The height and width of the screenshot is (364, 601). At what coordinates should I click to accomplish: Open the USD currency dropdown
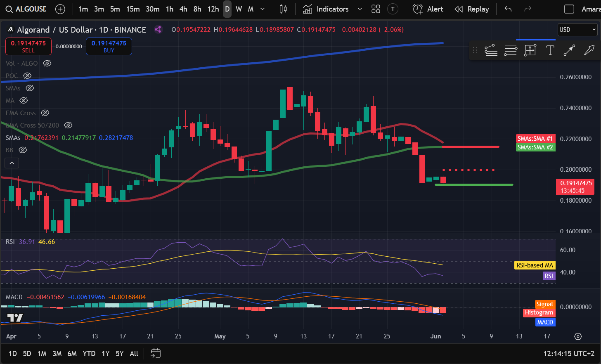click(x=577, y=30)
